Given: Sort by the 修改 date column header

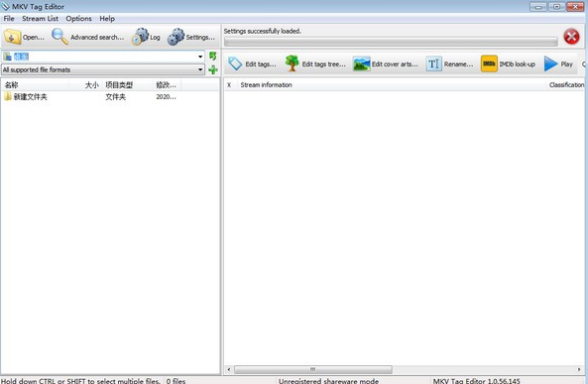Looking at the screenshot, I should tap(168, 85).
